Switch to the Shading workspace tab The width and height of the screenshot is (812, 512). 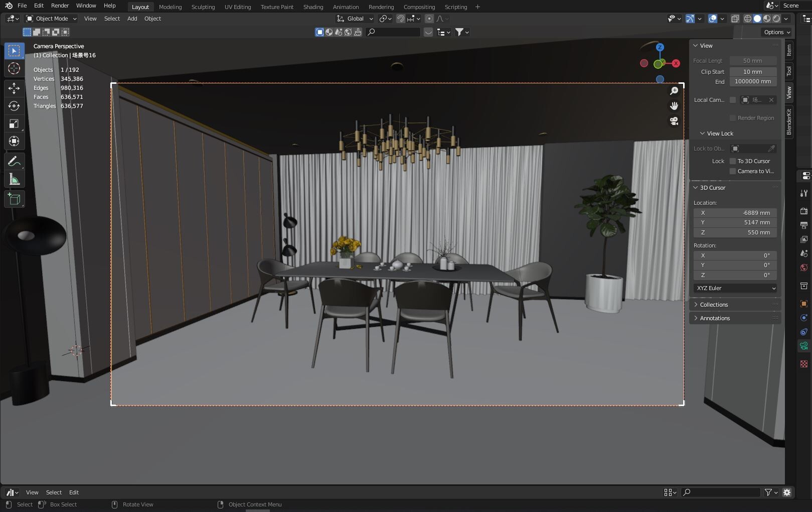[x=313, y=7]
